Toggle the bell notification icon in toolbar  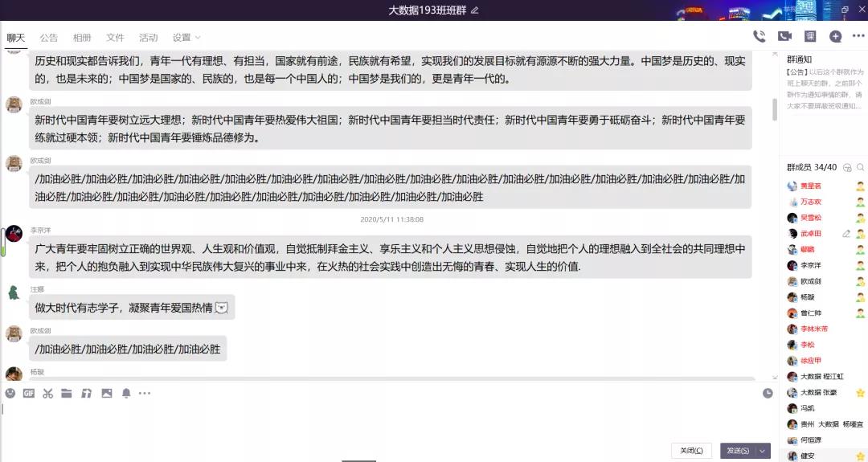click(126, 394)
